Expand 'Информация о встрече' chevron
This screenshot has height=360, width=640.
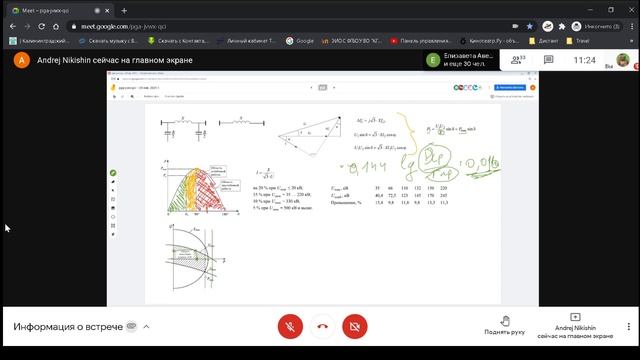click(x=146, y=327)
